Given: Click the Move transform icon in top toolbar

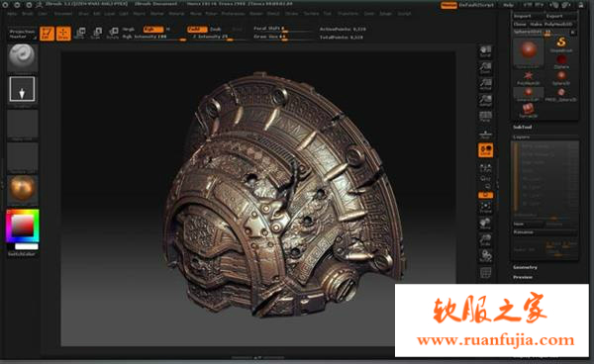Looking at the screenshot, I should click(x=80, y=34).
